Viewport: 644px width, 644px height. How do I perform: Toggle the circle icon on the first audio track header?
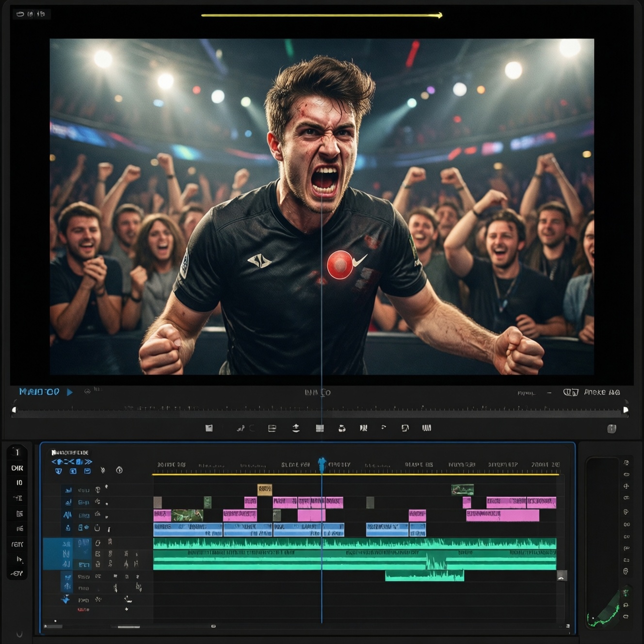[x=97, y=543]
